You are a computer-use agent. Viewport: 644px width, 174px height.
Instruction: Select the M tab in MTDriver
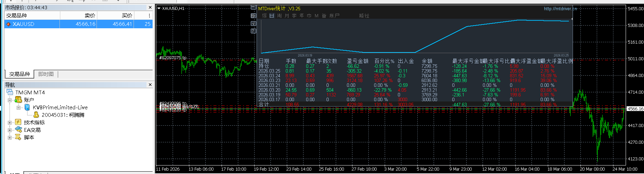(316, 16)
